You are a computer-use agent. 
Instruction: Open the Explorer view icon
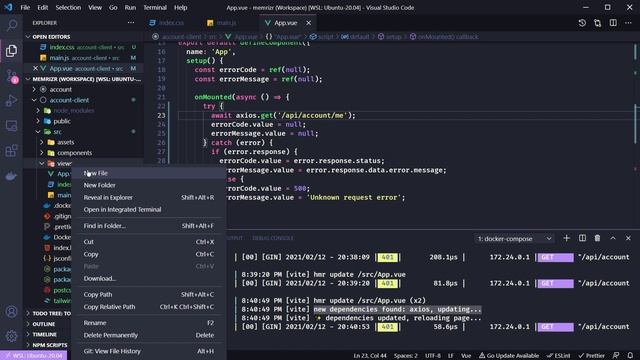point(11,51)
